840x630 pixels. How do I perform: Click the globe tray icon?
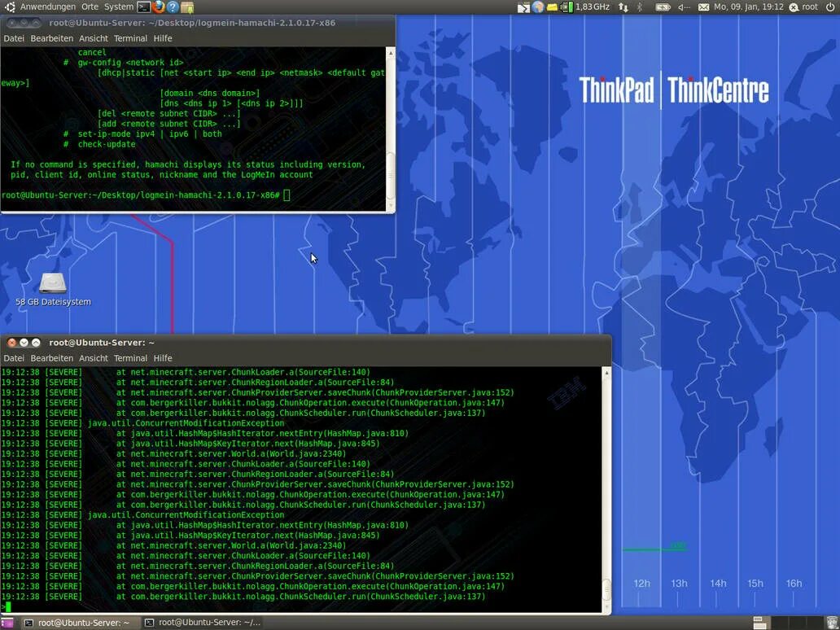538,7
